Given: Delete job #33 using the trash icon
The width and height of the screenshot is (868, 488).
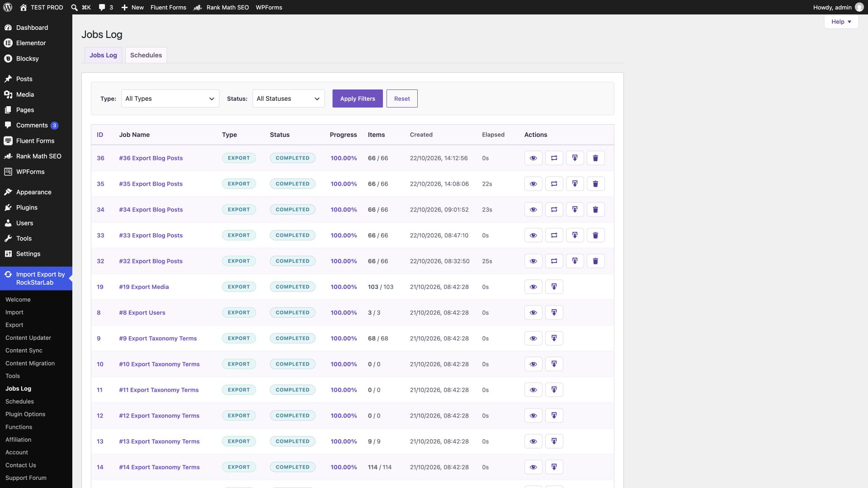Looking at the screenshot, I should [595, 235].
